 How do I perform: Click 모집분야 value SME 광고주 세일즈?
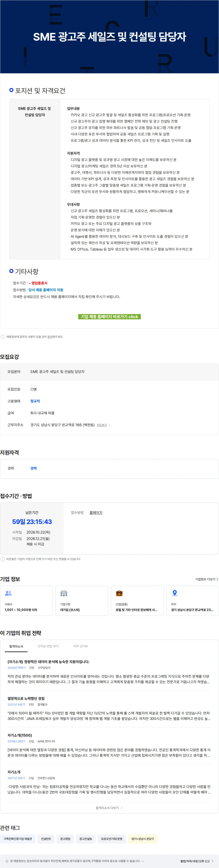[57, 372]
